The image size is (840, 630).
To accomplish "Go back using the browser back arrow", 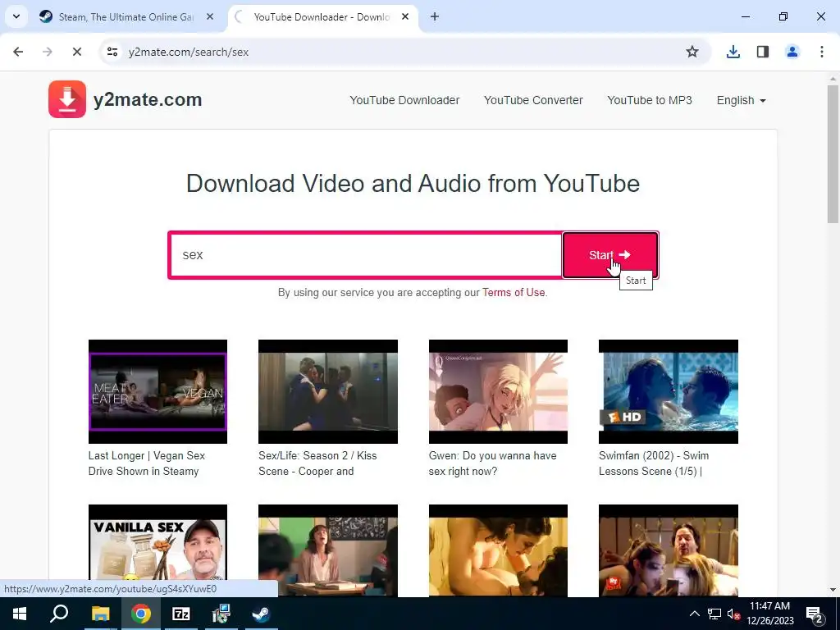I will [18, 52].
